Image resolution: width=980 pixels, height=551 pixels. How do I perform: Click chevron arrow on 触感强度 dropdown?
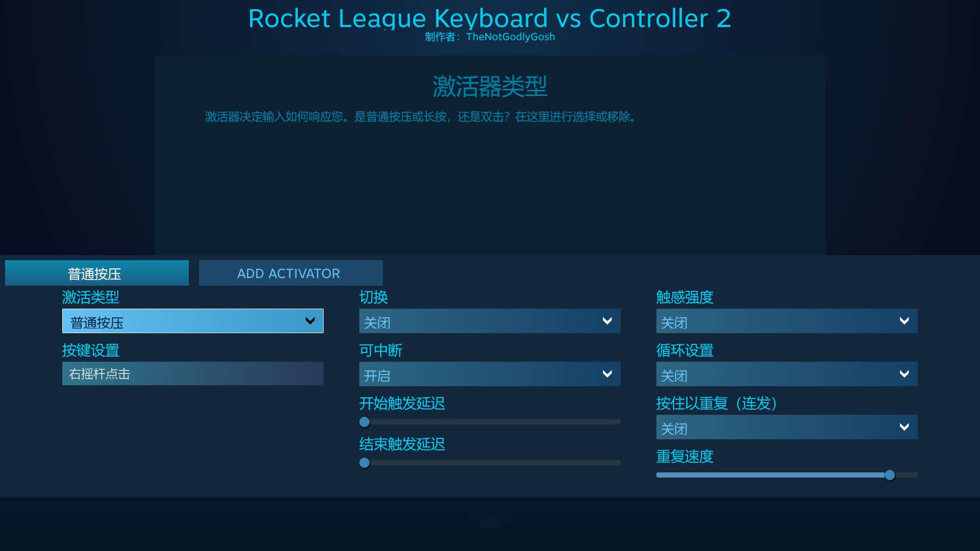(904, 321)
